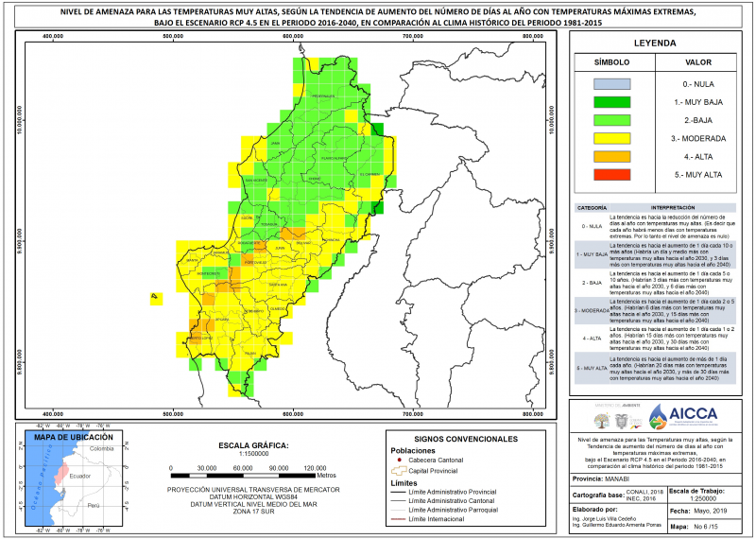Click the Límite Administrativo Cantonal line sample
This screenshot has width=756, height=539.
click(398, 501)
